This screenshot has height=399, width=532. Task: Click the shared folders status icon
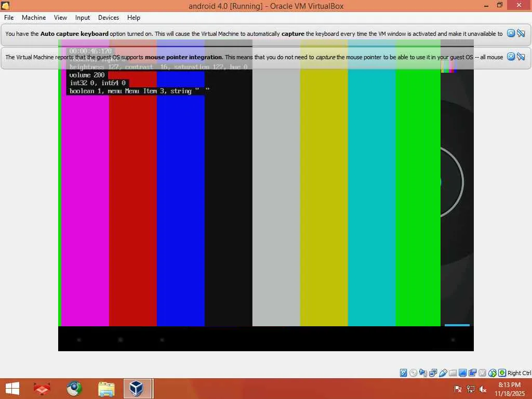coord(453,373)
